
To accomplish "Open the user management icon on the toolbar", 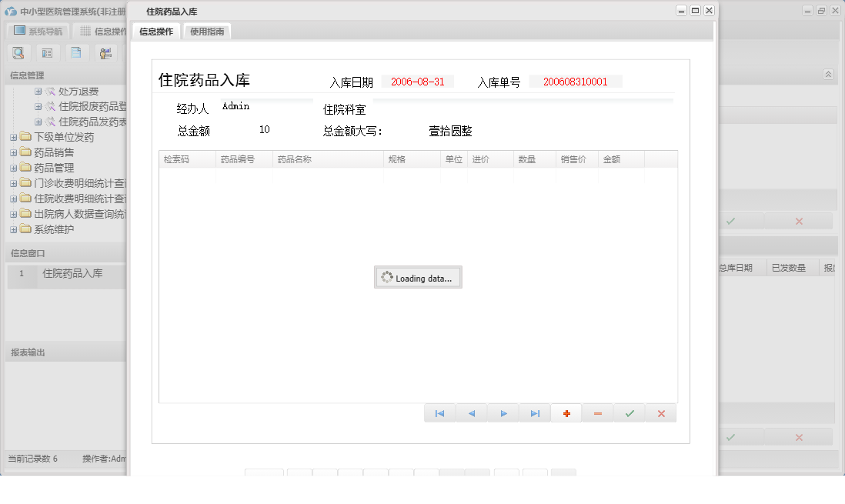I will 105,52.
